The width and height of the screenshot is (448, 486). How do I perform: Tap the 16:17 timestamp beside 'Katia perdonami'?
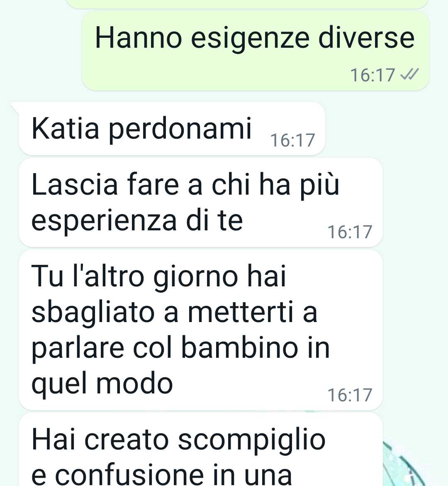pyautogui.click(x=292, y=140)
